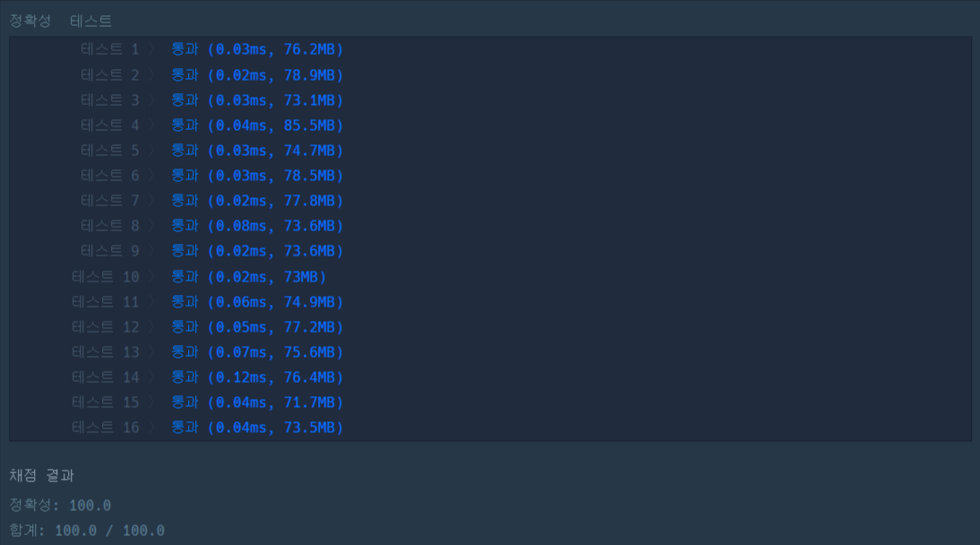980x545 pixels.
Task: Select the 테스트 5 row label
Action: pos(110,151)
